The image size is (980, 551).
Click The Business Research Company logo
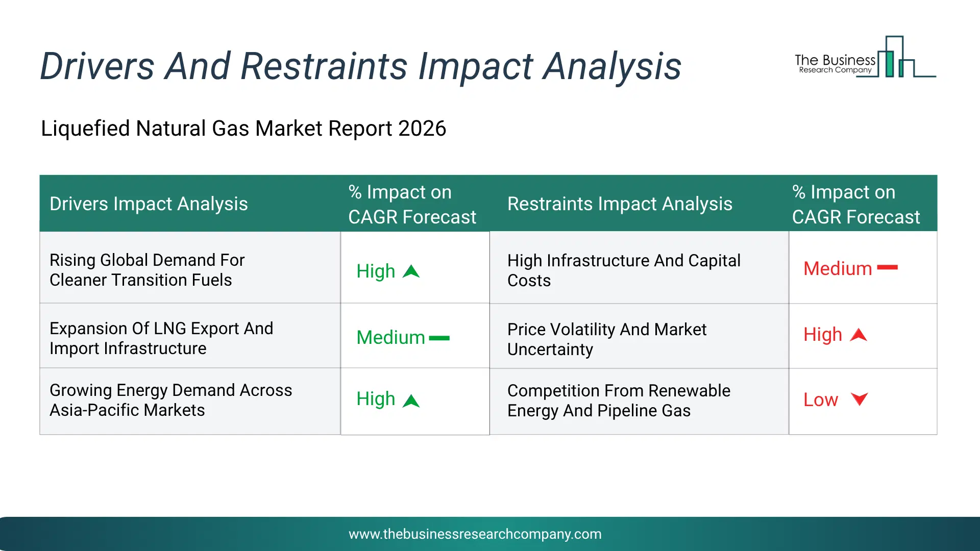point(865,57)
